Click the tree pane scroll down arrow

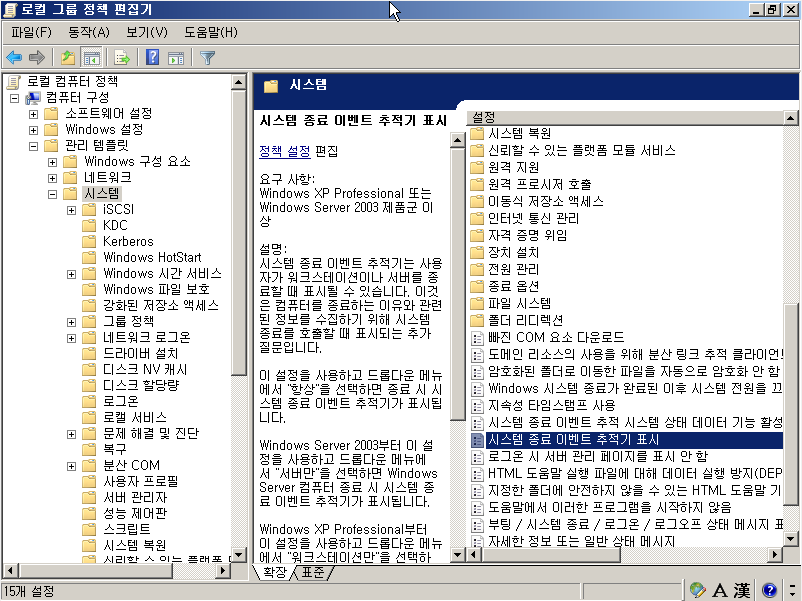click(x=238, y=555)
